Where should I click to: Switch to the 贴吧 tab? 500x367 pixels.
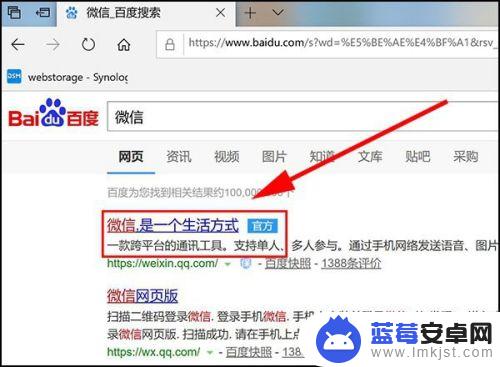tap(418, 156)
